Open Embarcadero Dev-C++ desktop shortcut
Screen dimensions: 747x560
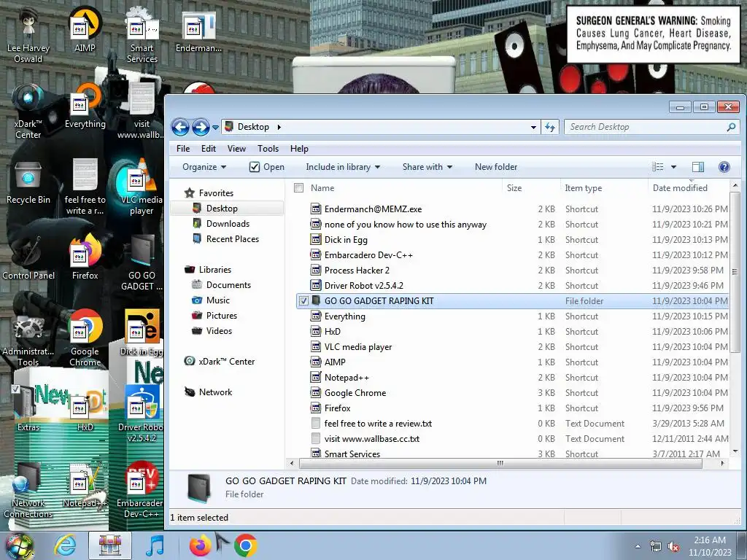tap(141, 491)
